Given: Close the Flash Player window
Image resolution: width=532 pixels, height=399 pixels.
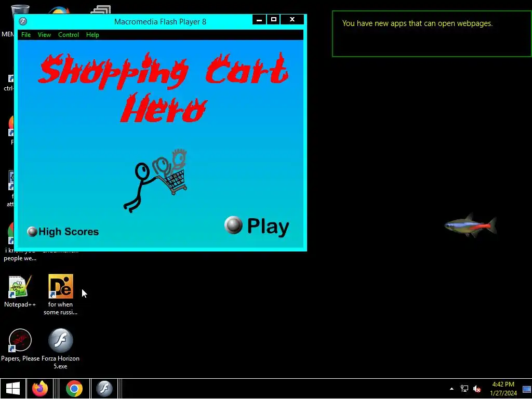Looking at the screenshot, I should click(292, 20).
